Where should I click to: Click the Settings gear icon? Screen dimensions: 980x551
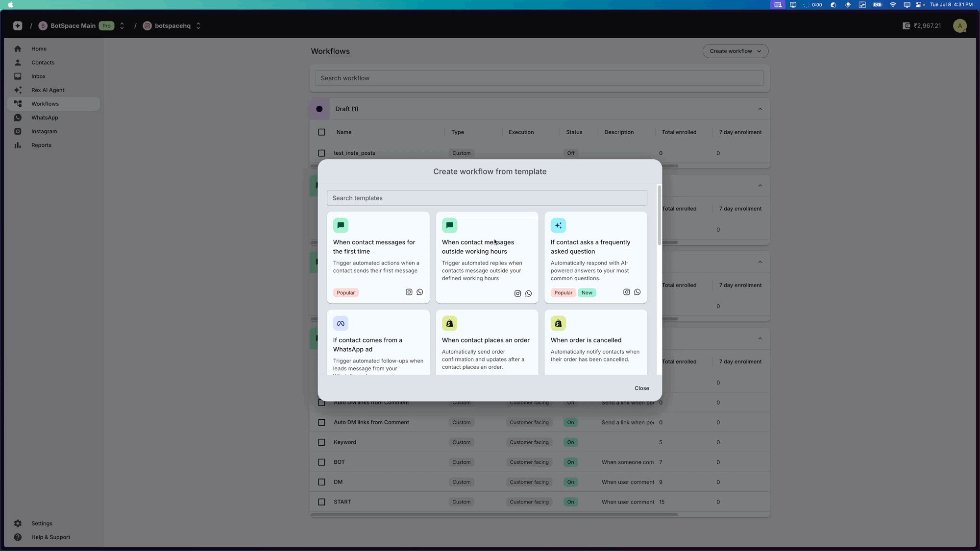(x=18, y=523)
